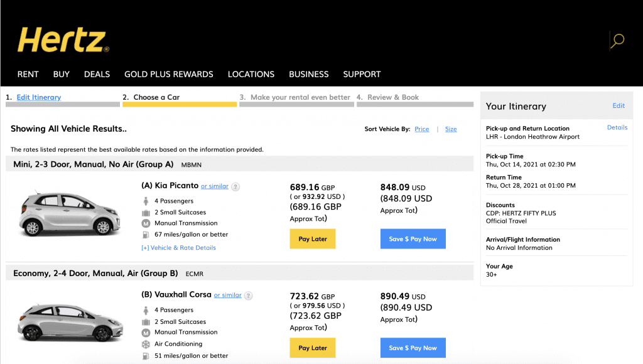The width and height of the screenshot is (643, 364).
Task: Click air conditioning snowflake icon for Corsa
Action: click(146, 345)
